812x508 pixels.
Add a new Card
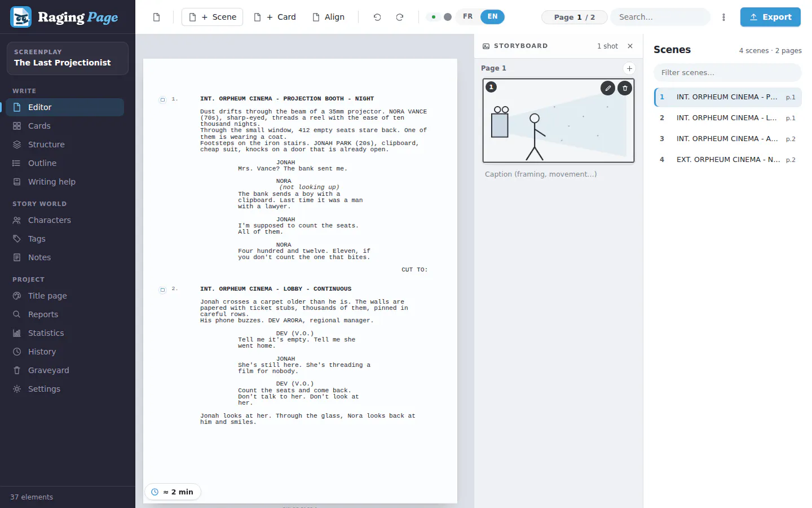[x=275, y=17]
